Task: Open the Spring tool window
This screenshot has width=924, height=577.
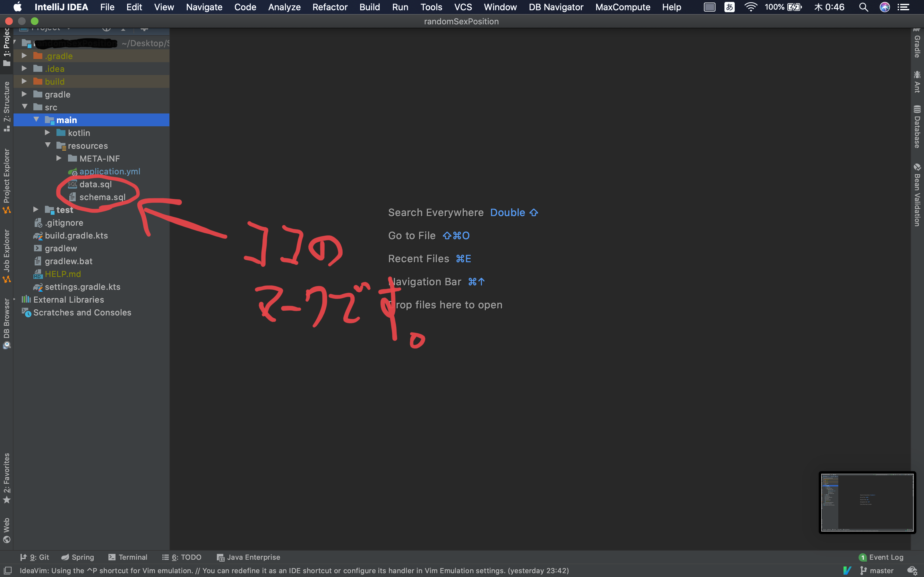Action: (x=78, y=557)
